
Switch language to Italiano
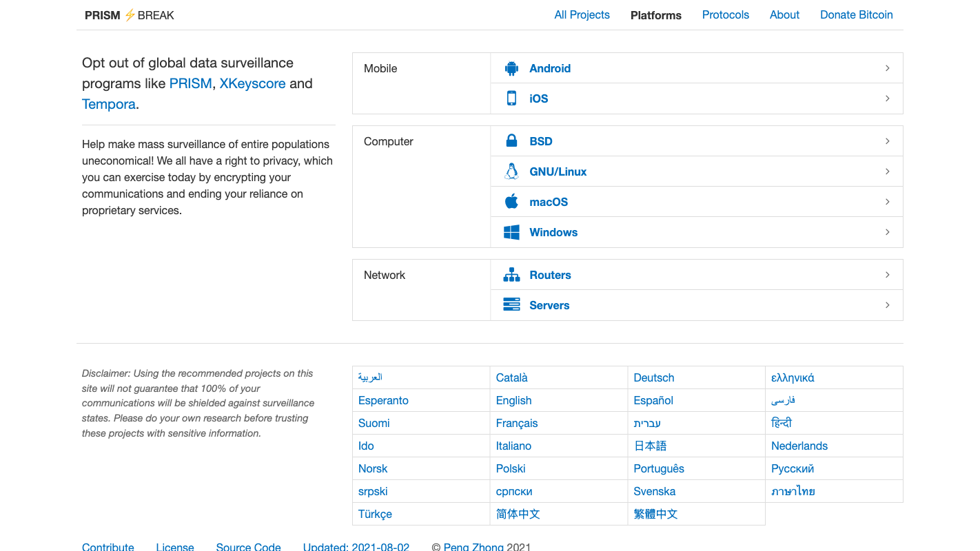tap(513, 446)
